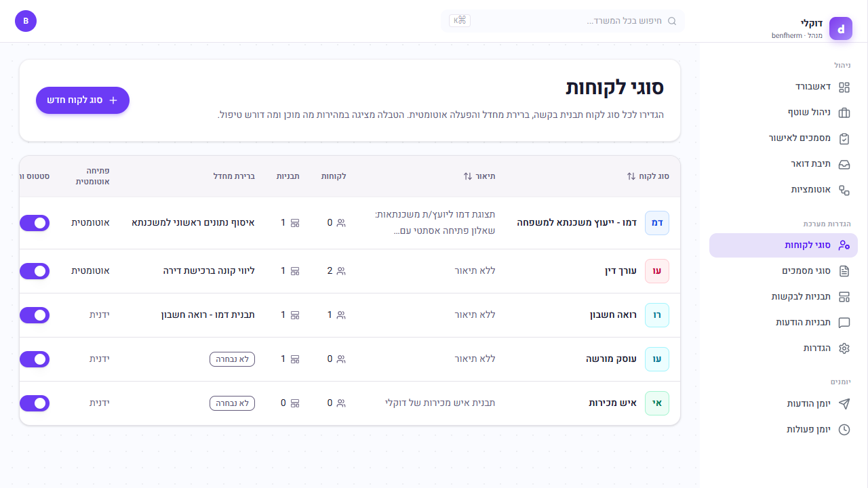
Task: Toggle status switch for איש מכירות
Action: click(x=35, y=403)
